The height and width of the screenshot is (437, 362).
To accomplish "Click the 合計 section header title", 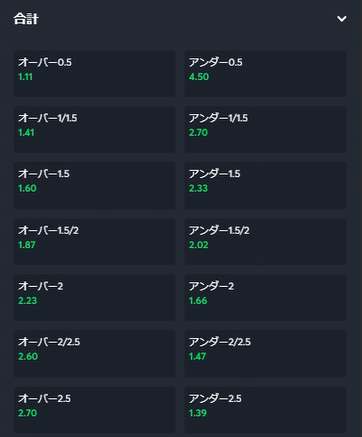I will (26, 19).
